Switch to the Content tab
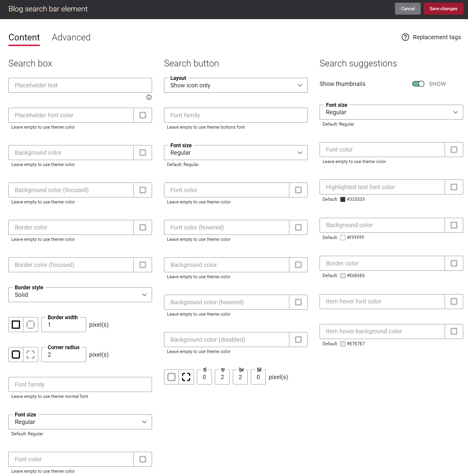Viewport: 468px width, 476px height. [x=24, y=37]
